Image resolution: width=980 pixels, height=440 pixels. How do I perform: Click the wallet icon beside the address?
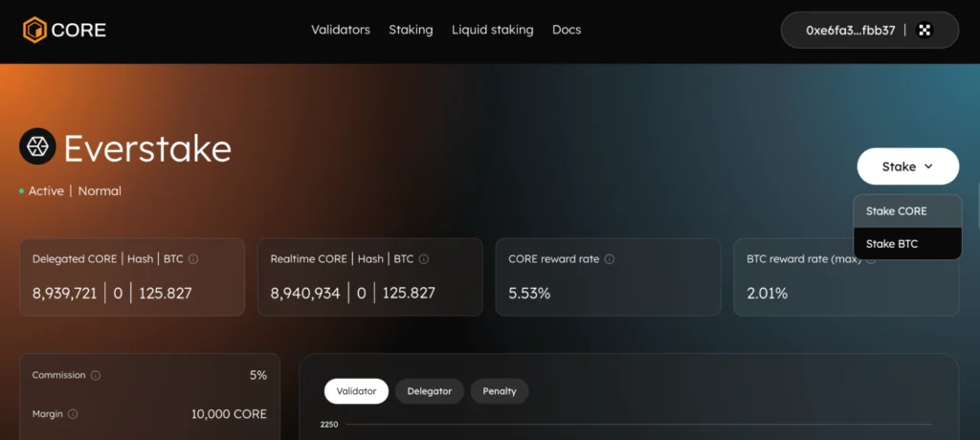point(924,30)
